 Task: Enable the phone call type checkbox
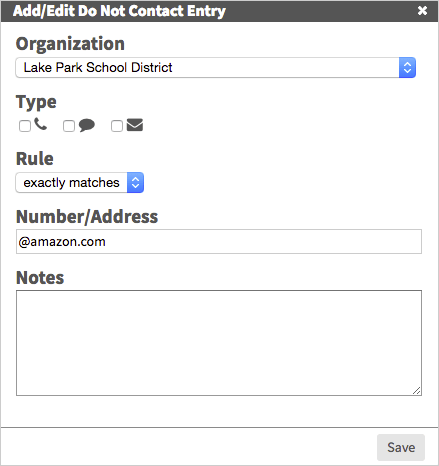[x=25, y=126]
